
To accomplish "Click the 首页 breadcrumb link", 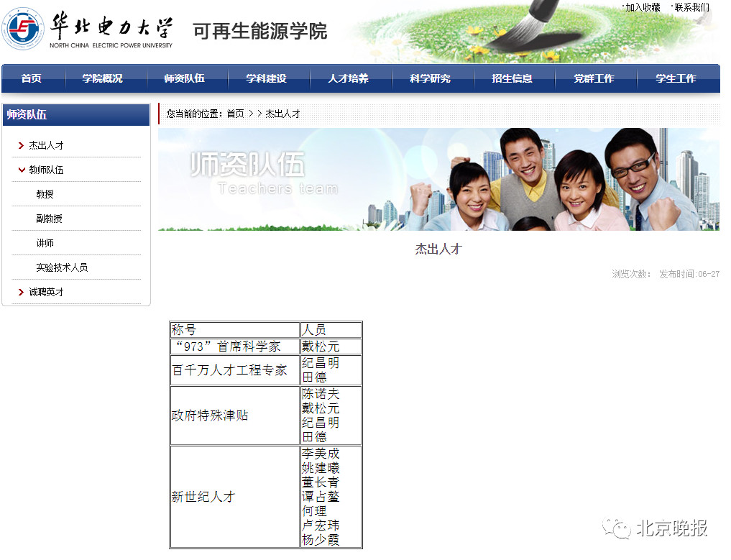I will tap(235, 114).
